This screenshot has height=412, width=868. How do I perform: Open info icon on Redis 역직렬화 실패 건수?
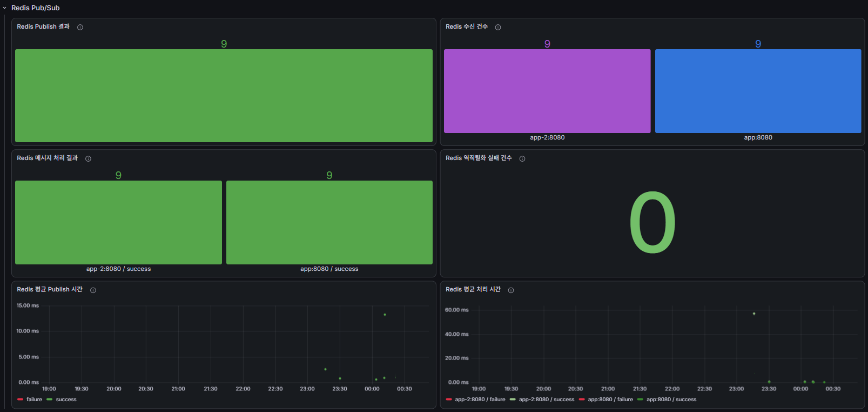(x=522, y=158)
